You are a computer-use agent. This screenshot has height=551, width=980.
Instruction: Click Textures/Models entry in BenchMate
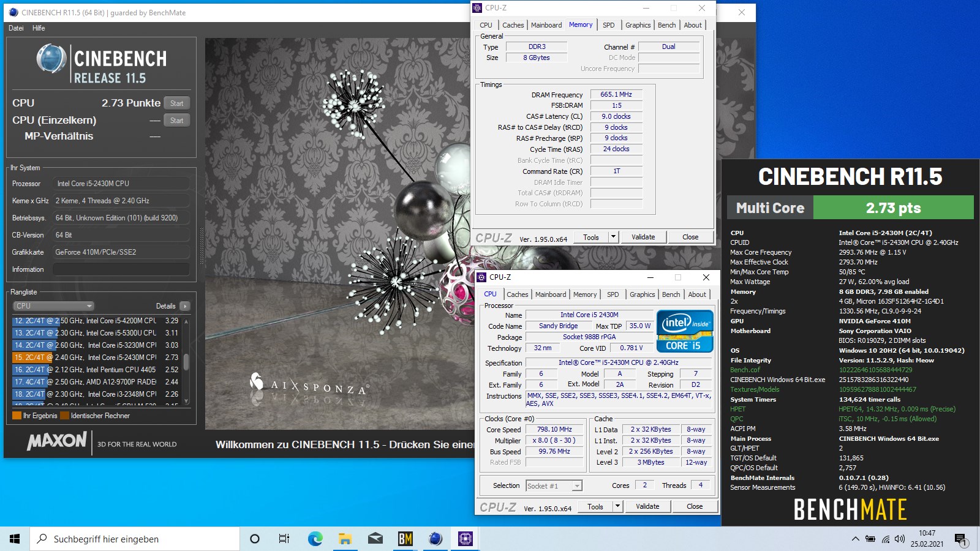click(755, 389)
